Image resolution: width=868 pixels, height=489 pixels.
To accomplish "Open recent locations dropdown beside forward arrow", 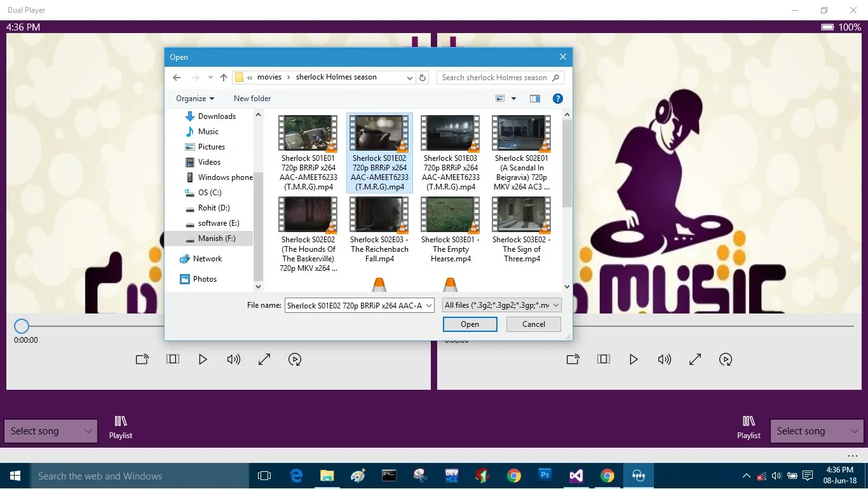I will click(x=210, y=78).
